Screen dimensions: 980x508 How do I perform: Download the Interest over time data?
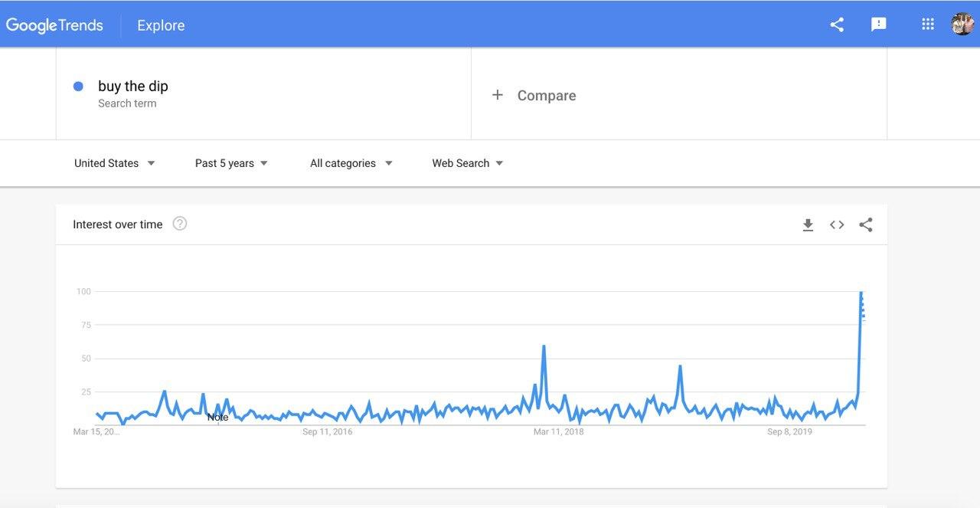coord(808,225)
